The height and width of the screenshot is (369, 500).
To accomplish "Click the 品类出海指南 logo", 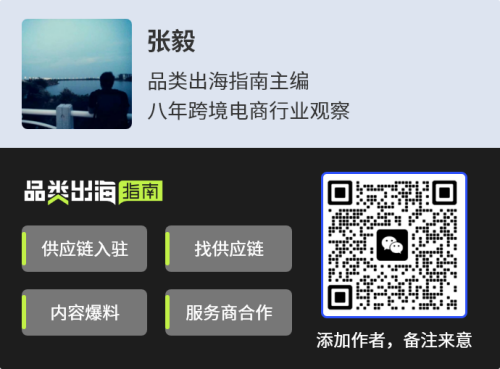I will coord(93,192).
